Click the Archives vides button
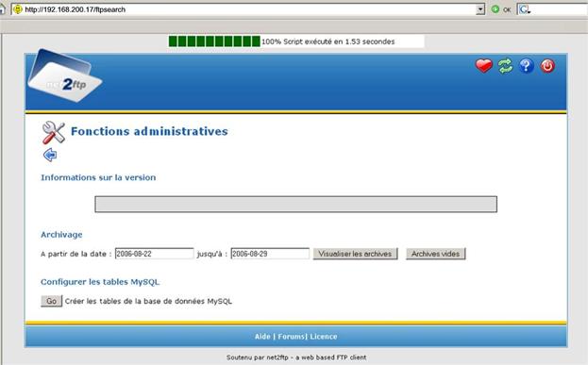 [x=435, y=254]
